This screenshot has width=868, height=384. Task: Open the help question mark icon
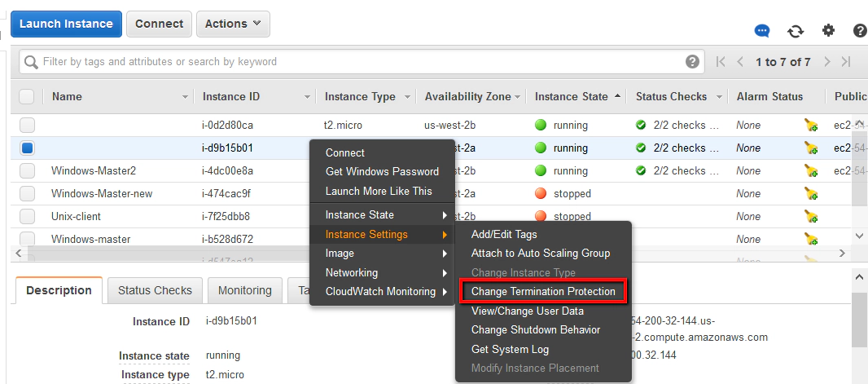pyautogui.click(x=860, y=30)
